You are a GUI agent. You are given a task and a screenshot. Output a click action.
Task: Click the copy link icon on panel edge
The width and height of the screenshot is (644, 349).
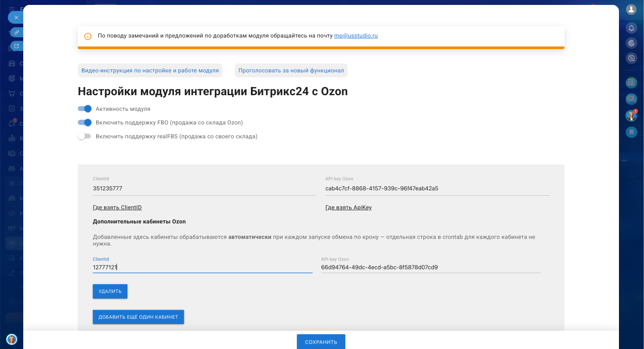coord(16,32)
